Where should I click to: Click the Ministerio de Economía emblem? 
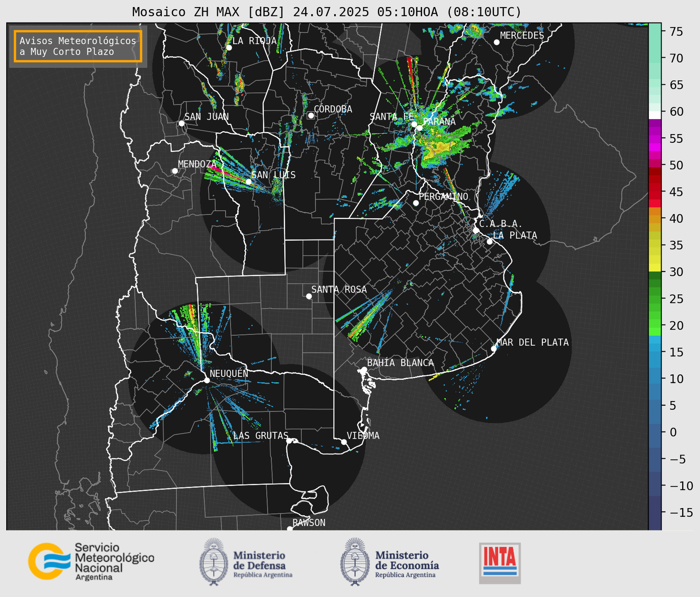[x=355, y=562]
